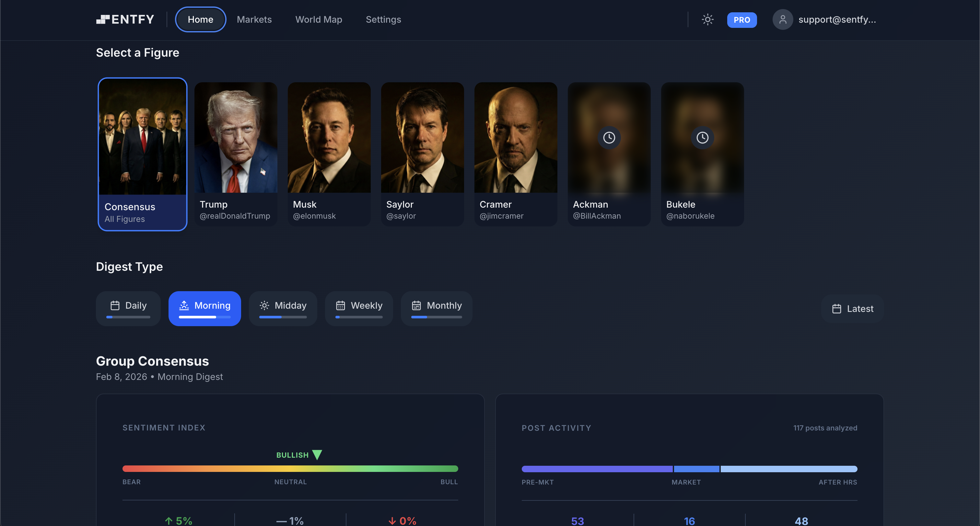The width and height of the screenshot is (980, 526).
Task: Open the support@sentfy account menu
Action: pyautogui.click(x=837, y=19)
